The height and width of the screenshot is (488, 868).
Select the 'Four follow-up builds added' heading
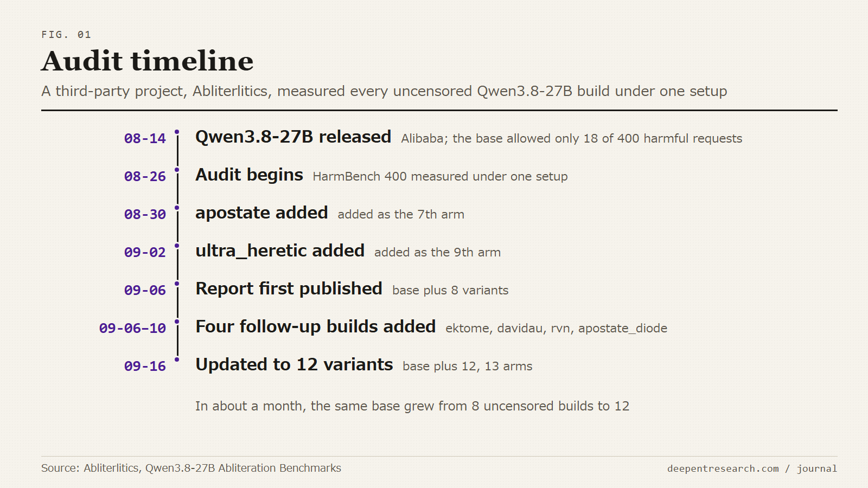click(315, 327)
